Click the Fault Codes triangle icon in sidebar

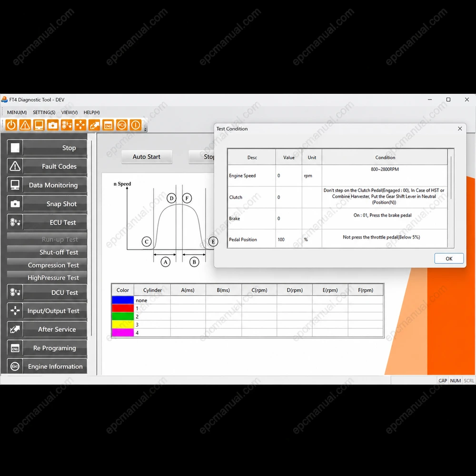(x=15, y=166)
